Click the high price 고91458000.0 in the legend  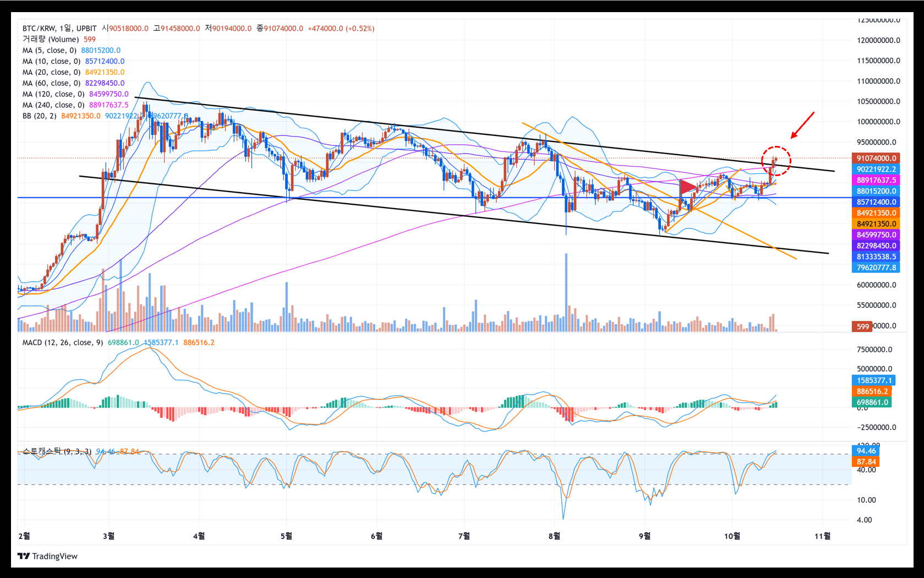click(177, 28)
